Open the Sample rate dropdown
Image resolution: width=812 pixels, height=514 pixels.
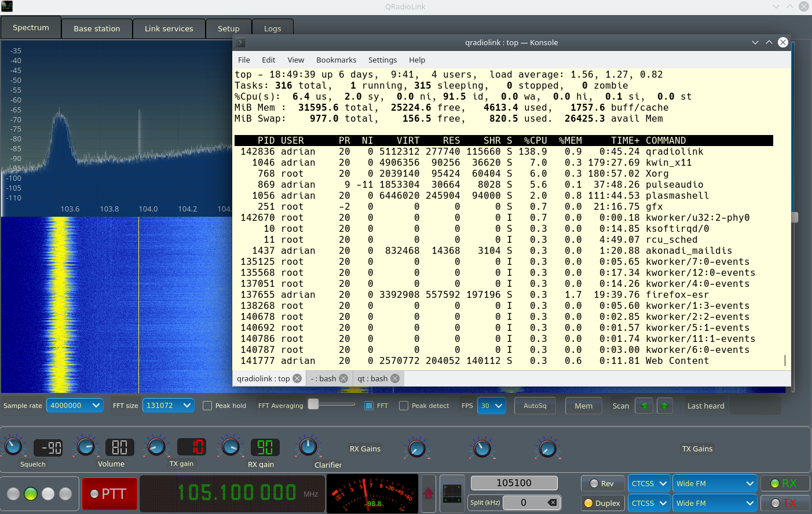75,406
